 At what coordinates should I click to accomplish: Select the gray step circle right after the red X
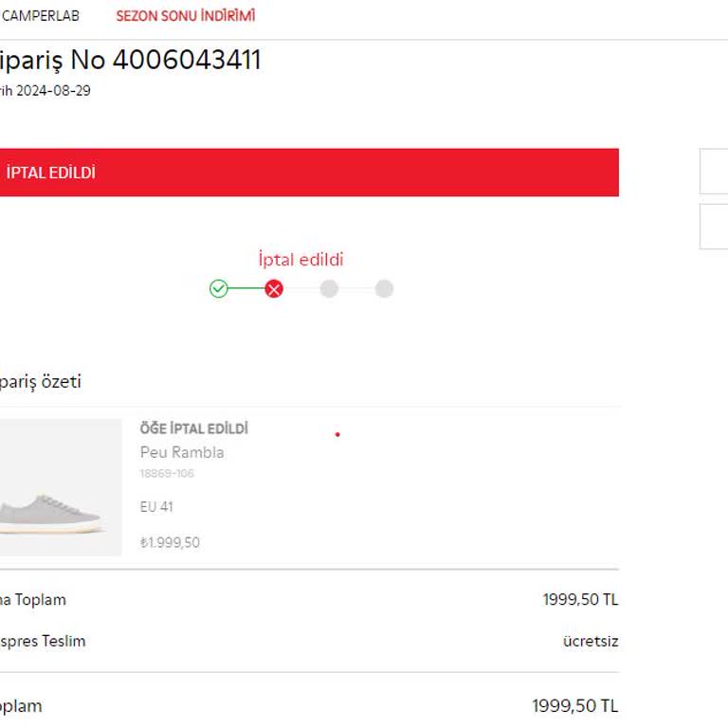[x=329, y=289]
